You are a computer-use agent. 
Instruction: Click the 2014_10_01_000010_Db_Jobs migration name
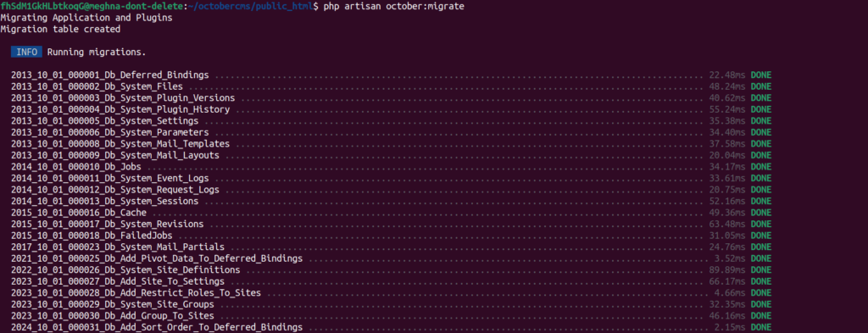coord(75,166)
